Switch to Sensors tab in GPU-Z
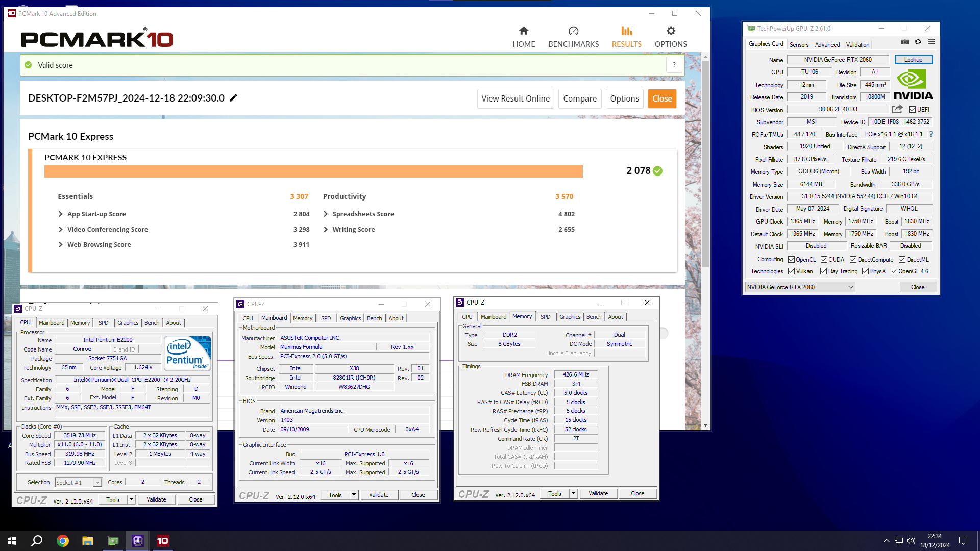980x551 pixels. pyautogui.click(x=799, y=45)
